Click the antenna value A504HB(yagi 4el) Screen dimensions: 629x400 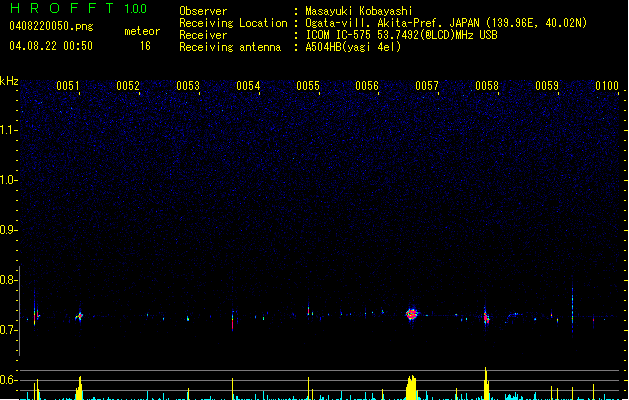[x=353, y=47]
